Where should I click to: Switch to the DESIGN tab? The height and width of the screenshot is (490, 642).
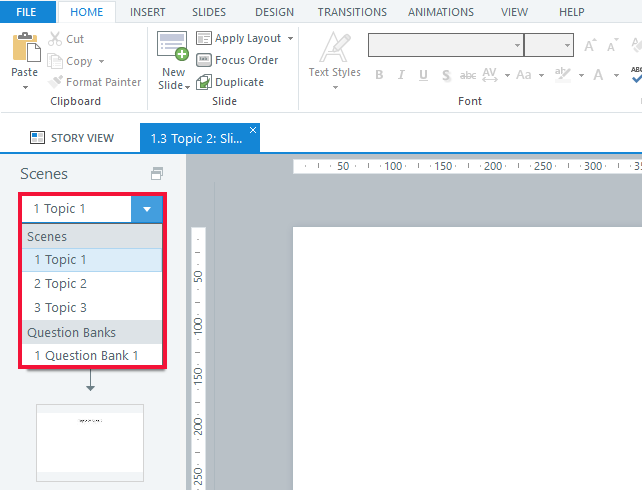tap(274, 12)
